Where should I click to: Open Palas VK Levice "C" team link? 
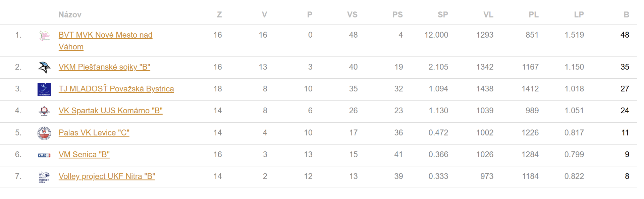pyautogui.click(x=94, y=133)
